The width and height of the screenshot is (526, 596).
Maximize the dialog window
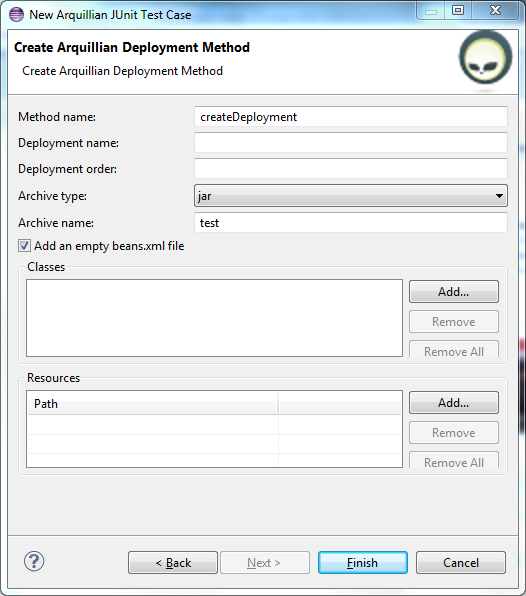458,10
